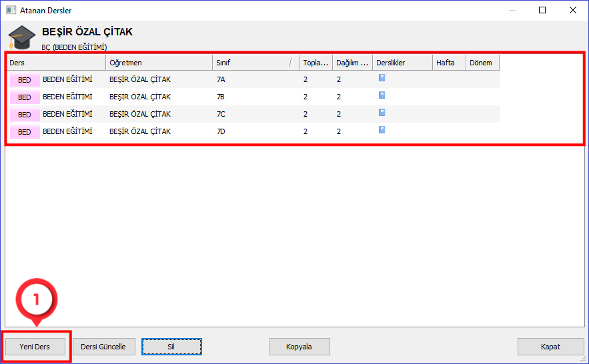589x364 pixels.
Task: Select BEDEN EĞİTİMİ lesson name in 7D row
Action: (67, 131)
